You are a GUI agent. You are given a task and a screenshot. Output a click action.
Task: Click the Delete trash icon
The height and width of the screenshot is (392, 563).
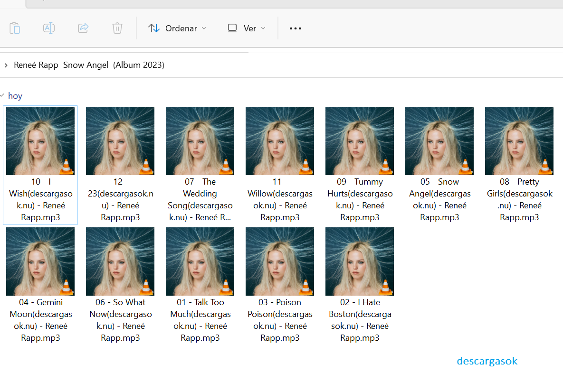pyautogui.click(x=117, y=28)
